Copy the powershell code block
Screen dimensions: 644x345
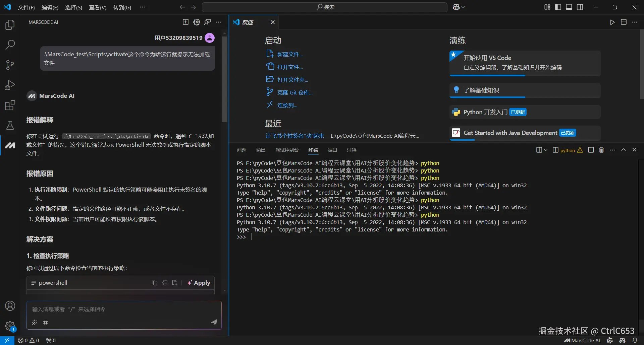pos(154,283)
